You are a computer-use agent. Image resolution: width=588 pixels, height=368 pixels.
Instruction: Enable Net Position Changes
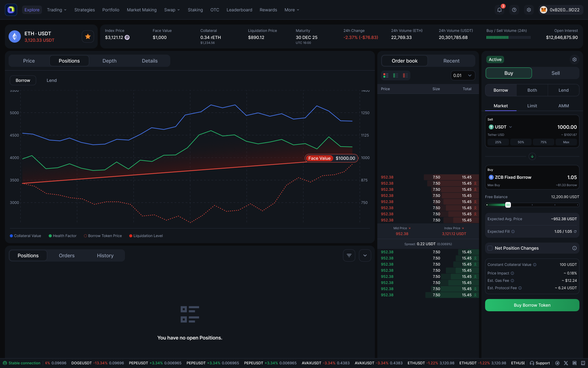click(490, 248)
